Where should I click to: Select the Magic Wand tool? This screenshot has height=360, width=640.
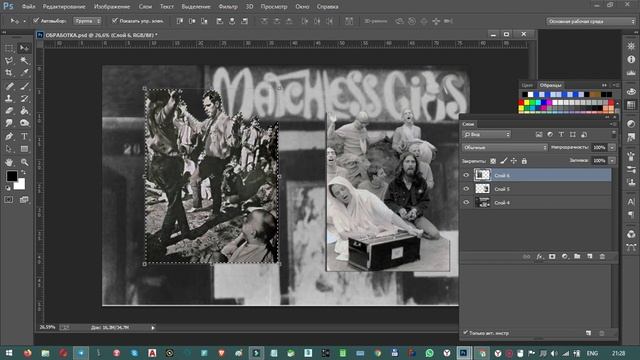pos(24,61)
